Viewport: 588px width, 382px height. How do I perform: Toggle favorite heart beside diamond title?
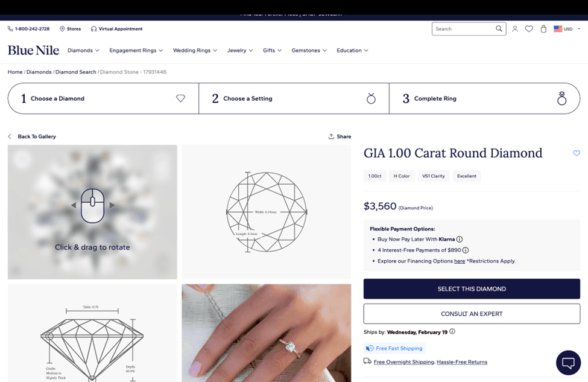(x=577, y=153)
